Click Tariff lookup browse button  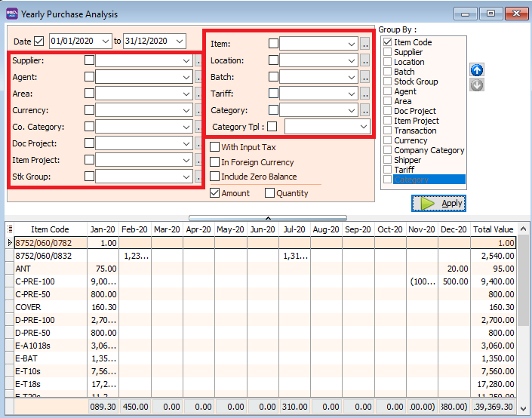click(x=364, y=94)
